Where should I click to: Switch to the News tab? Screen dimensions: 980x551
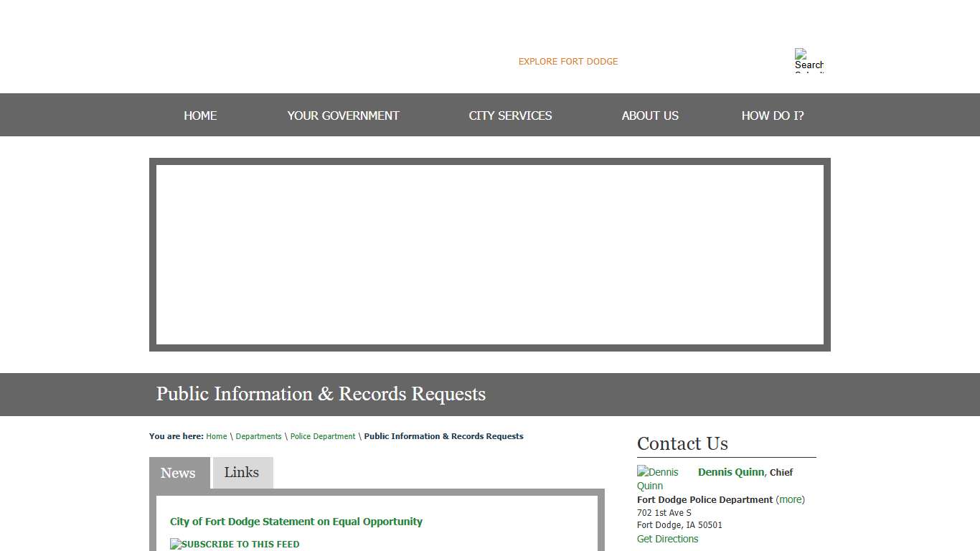[x=178, y=472]
